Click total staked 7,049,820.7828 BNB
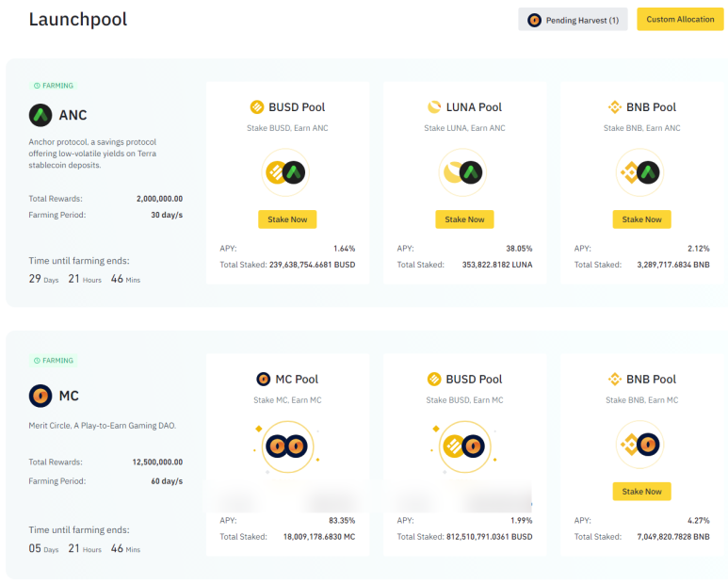The width and height of the screenshot is (728, 584). (x=673, y=537)
